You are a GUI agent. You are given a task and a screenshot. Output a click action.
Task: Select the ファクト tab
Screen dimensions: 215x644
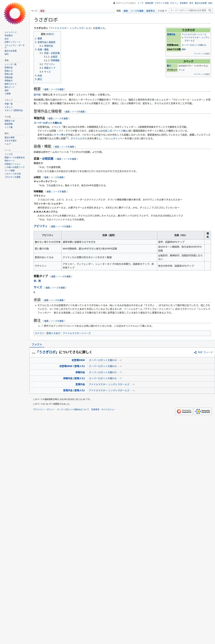click(37, 345)
